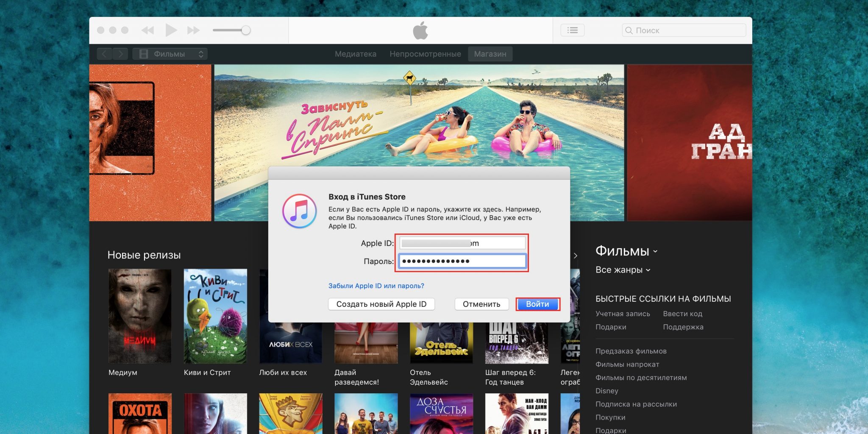
Task: Switch to the Непросмотренные tab
Action: [425, 54]
